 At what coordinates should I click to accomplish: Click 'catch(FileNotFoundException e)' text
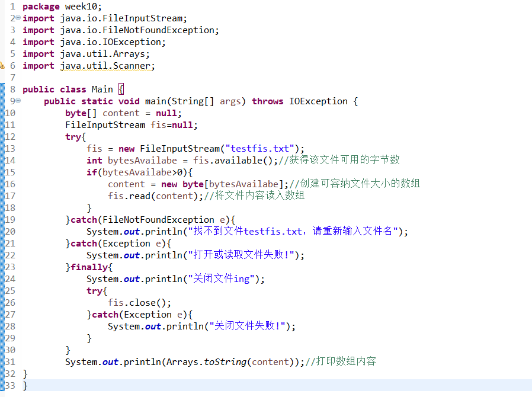point(150,220)
